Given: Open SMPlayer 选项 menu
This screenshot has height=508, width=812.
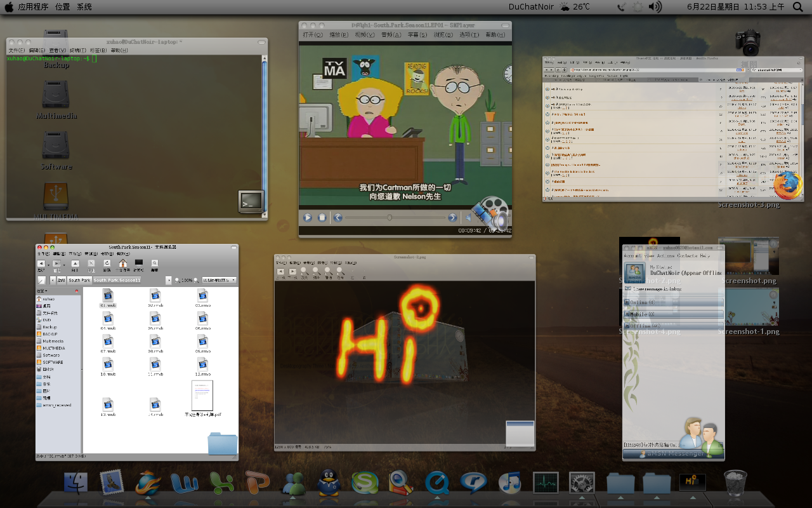Looking at the screenshot, I should (x=469, y=35).
